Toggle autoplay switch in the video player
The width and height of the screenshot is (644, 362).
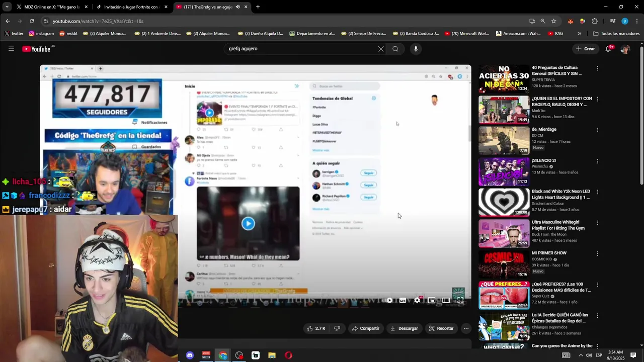[x=389, y=300]
